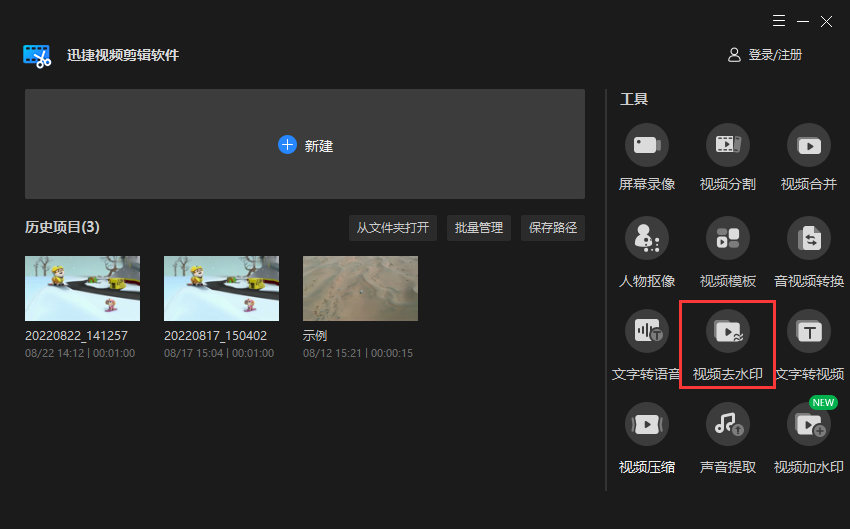Select the 人物抠像 portrait cutout tool
Image resolution: width=850 pixels, height=529 pixels.
pyautogui.click(x=646, y=239)
